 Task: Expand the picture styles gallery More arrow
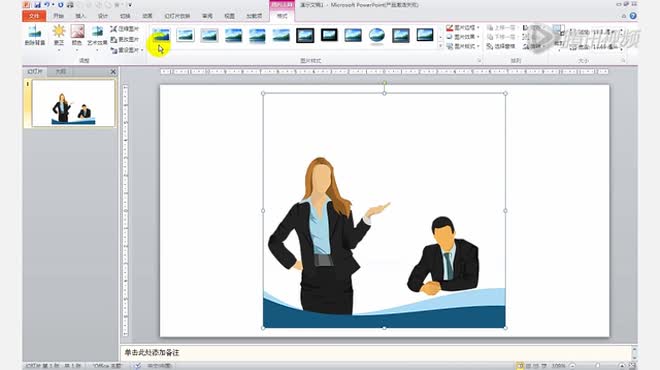pyautogui.click(x=440, y=46)
